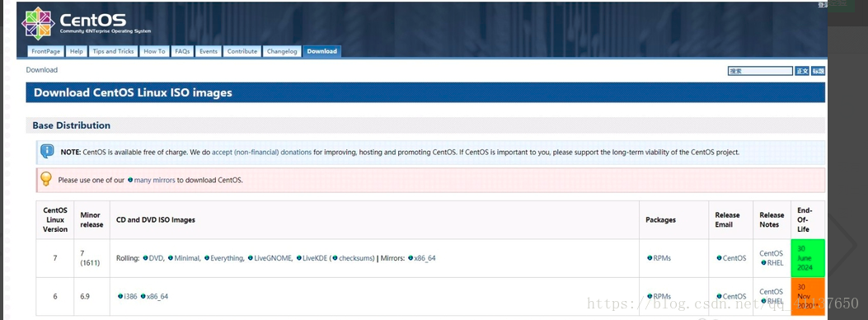This screenshot has width=868, height=320.
Task: Go to the FAQs tab
Action: pos(182,51)
